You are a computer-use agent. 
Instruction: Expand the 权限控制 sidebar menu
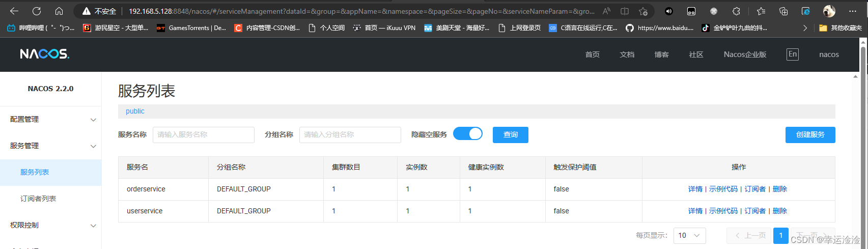[51, 225]
